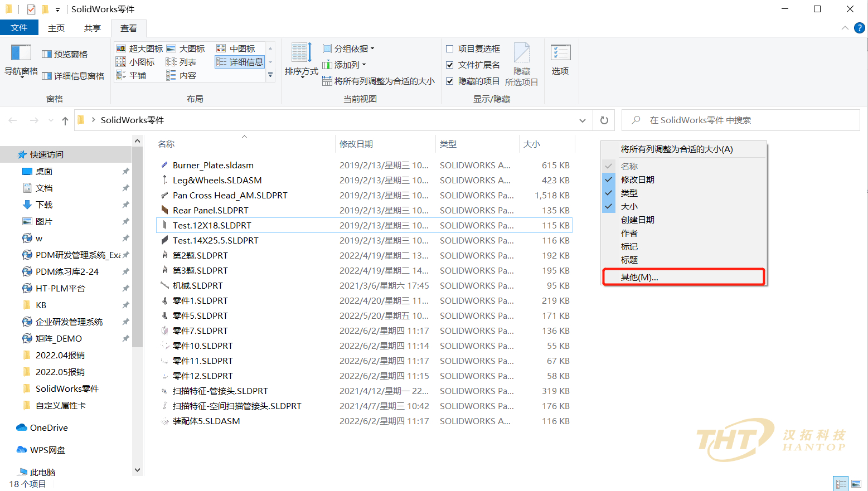Sort files by the 修改日期 column header
The height and width of the screenshot is (491, 868).
click(385, 144)
